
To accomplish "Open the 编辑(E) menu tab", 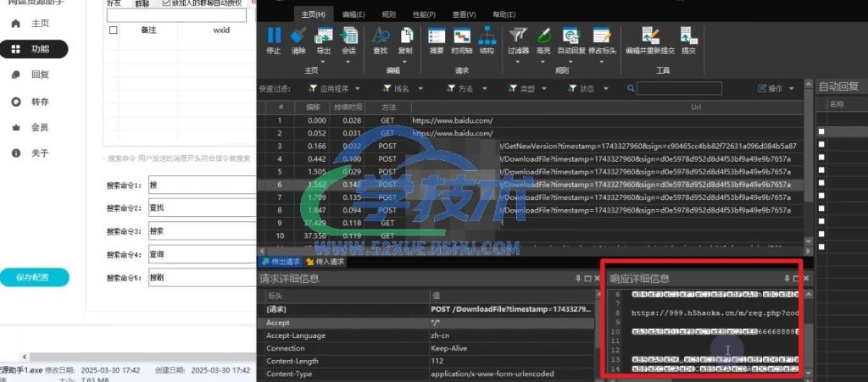I will coord(354,14).
